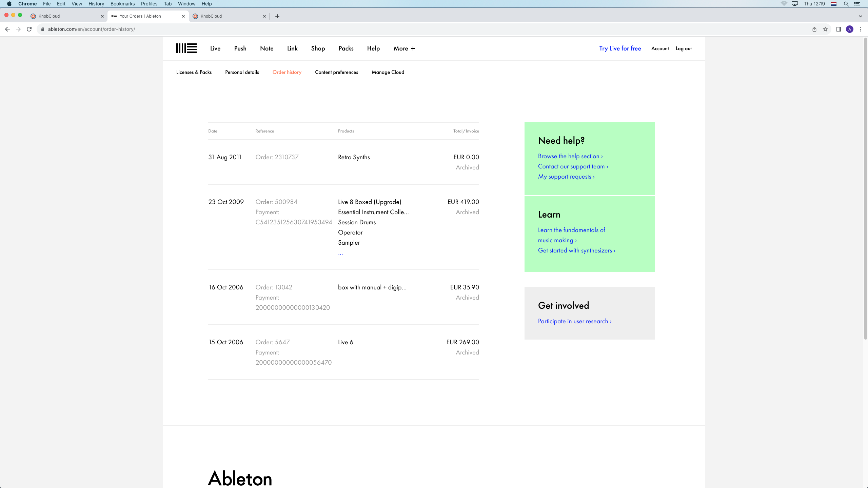Click EUR 419.00 total
This screenshot has height=488, width=868.
463,202
